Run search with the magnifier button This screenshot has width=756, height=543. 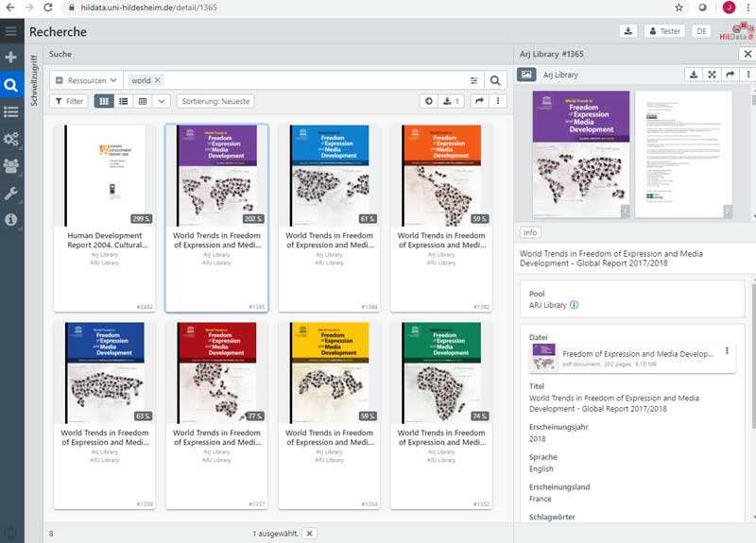(x=495, y=80)
